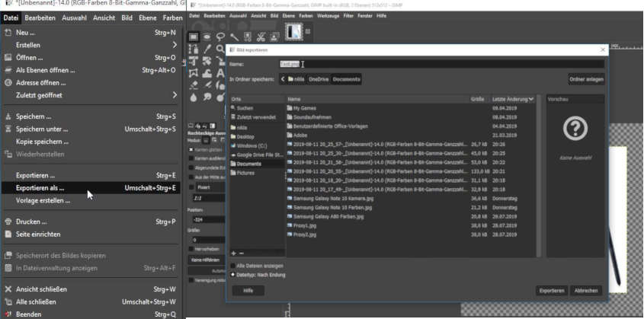Select the Foreground Select tool

[x=274, y=37]
